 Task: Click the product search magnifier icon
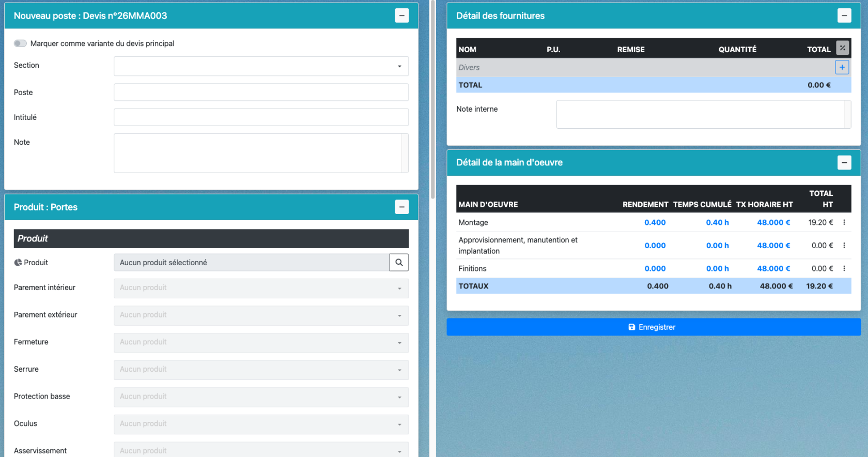point(399,263)
